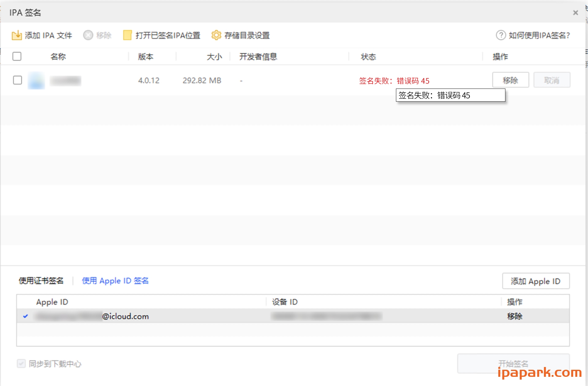Click the checkmark beside the icloud.com Apple ID
Image resolution: width=588 pixels, height=386 pixels.
(26, 316)
